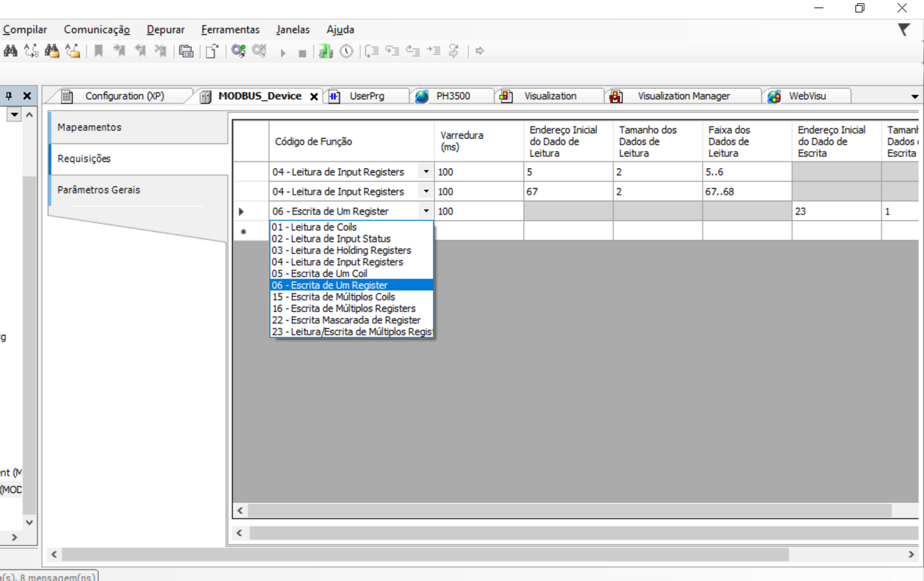This screenshot has height=581, width=924.
Task: Click the funnel filter icon at top right
Action: (x=903, y=30)
